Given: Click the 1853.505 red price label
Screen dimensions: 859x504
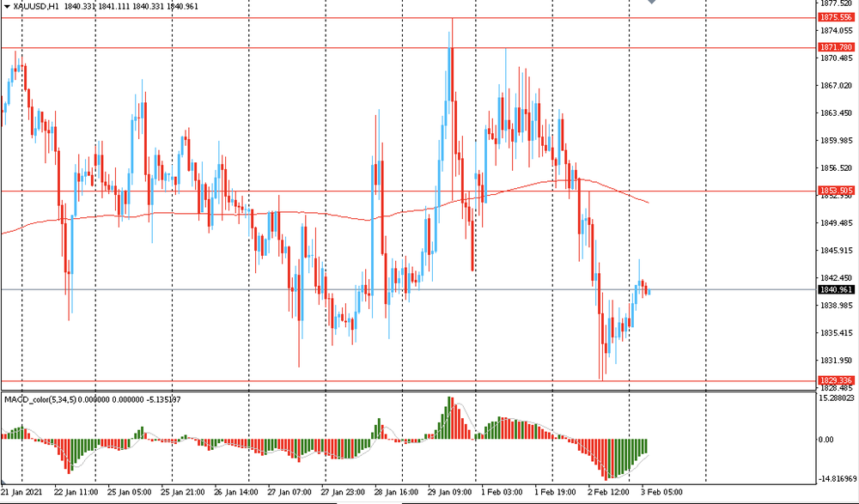Looking at the screenshot, I should (835, 191).
